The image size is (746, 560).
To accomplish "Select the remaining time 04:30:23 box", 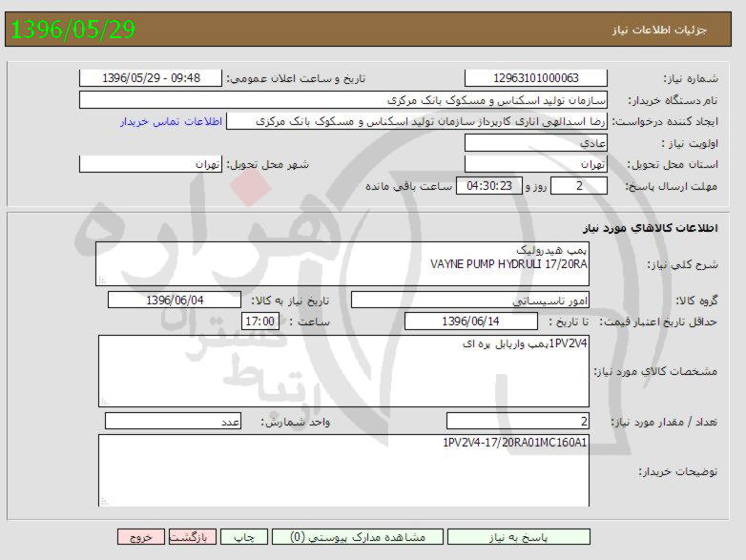I will tap(489, 186).
